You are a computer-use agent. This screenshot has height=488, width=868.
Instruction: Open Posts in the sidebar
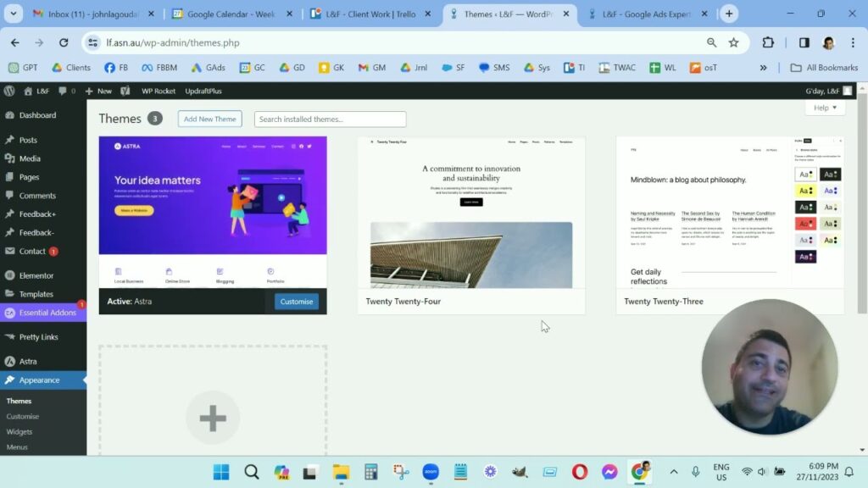[28, 140]
